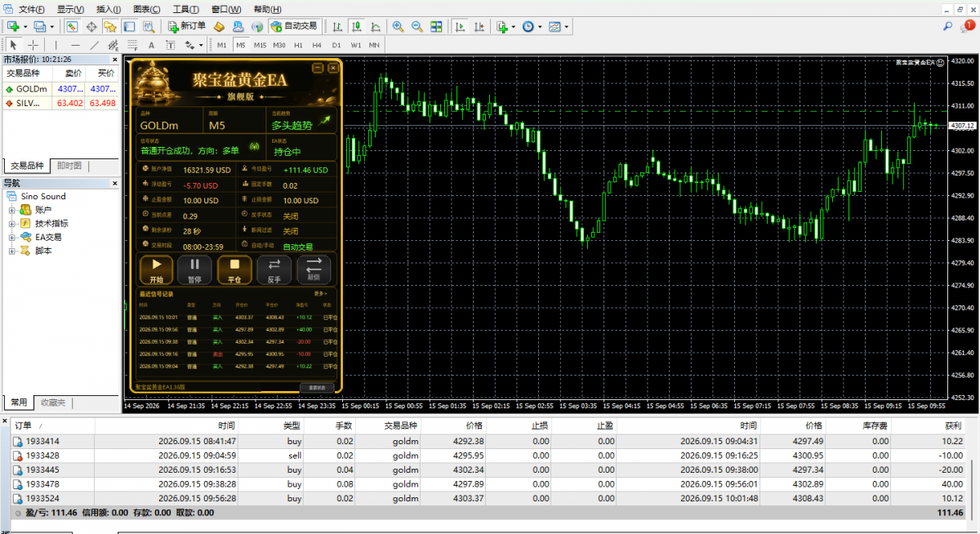Open the 图表 menu

[x=147, y=9]
